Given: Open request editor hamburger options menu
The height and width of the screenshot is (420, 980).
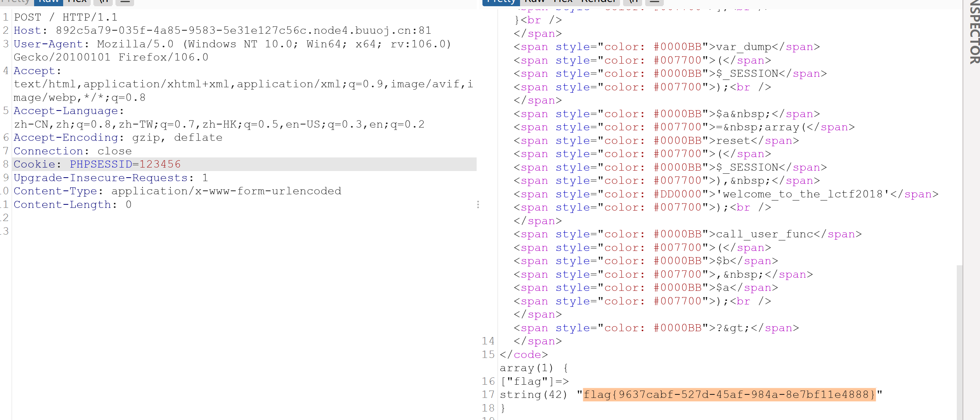Looking at the screenshot, I should [125, 2].
